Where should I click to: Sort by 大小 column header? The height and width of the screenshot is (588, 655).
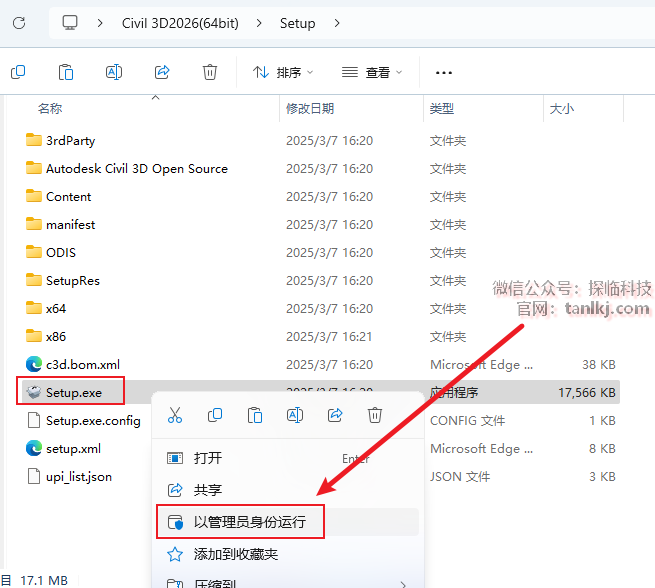pyautogui.click(x=561, y=109)
